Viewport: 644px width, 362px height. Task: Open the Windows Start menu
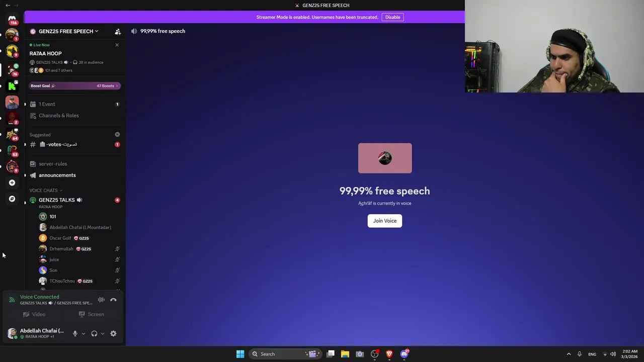[x=240, y=354]
